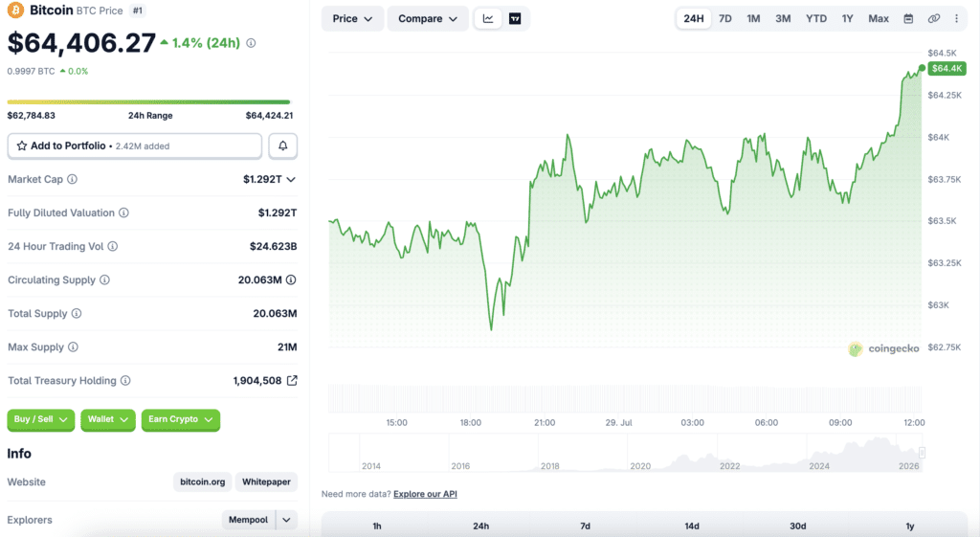The height and width of the screenshot is (537, 980).
Task: Click the 24h Range progress bar
Action: (x=148, y=101)
